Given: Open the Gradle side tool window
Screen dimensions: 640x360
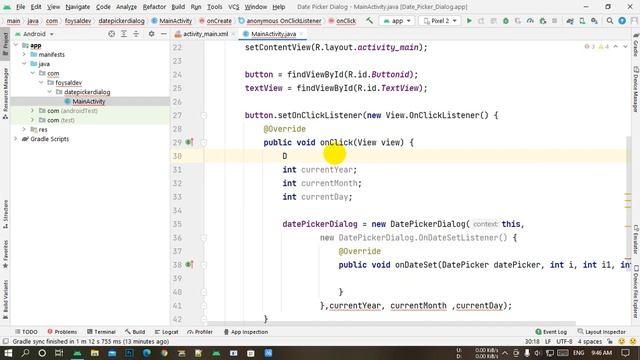Looking at the screenshot, I should [x=636, y=46].
